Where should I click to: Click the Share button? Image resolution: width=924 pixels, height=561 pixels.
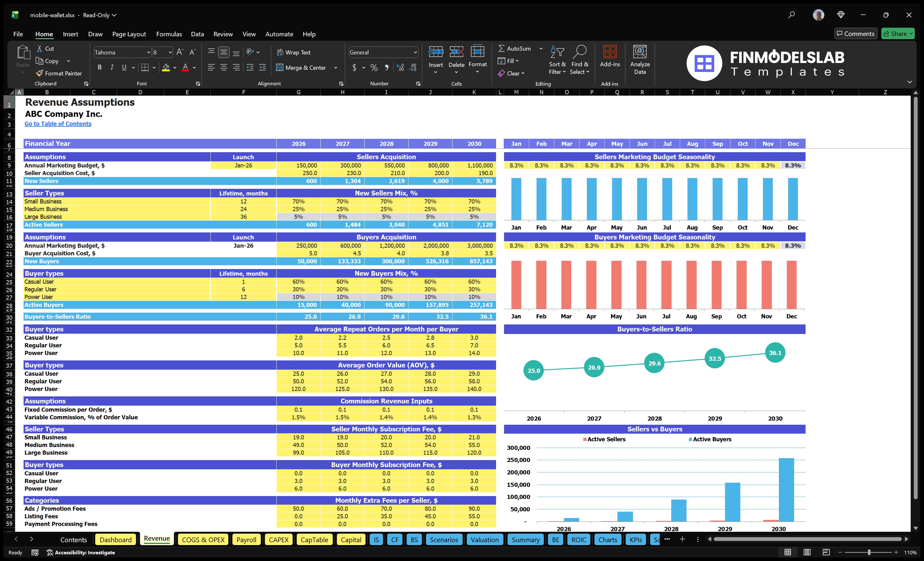tap(898, 33)
